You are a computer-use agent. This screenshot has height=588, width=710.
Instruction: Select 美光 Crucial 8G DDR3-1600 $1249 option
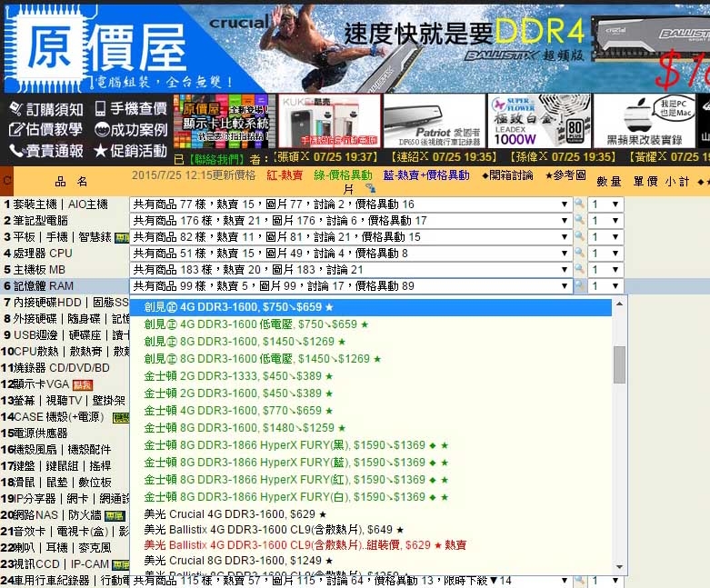370,561
